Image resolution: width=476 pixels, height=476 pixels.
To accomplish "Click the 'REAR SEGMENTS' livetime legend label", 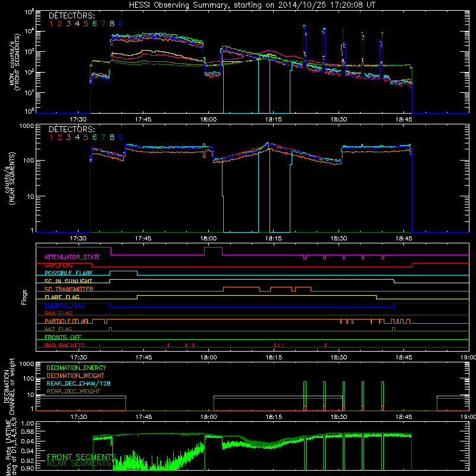I will pos(79,464).
